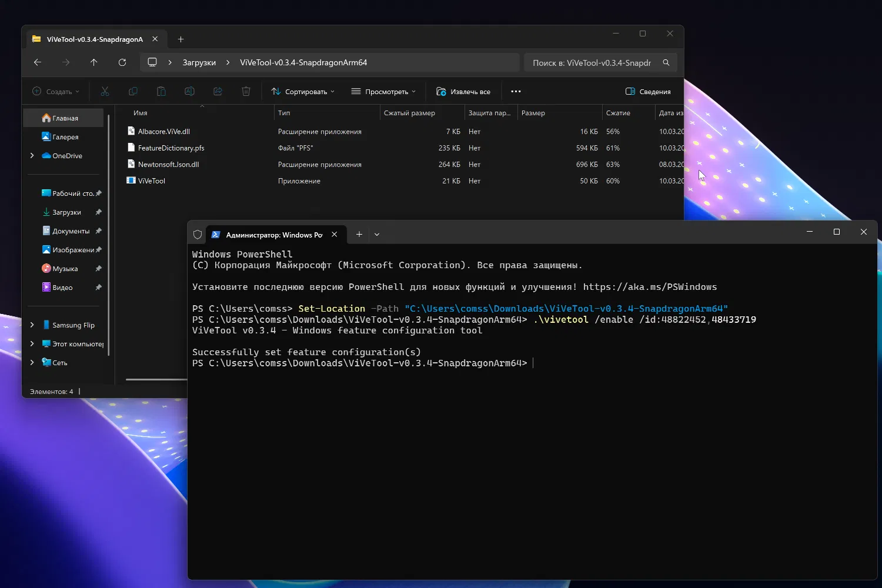This screenshot has height=588, width=882.
Task: Click the Share icon in Explorer toolbar
Action: pyautogui.click(x=218, y=91)
